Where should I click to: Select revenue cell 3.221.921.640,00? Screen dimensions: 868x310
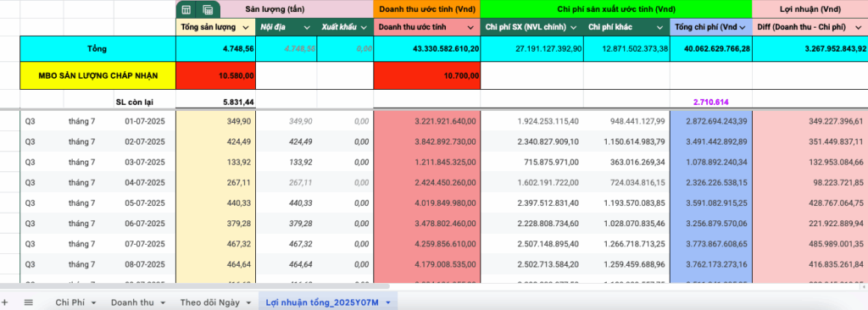427,121
